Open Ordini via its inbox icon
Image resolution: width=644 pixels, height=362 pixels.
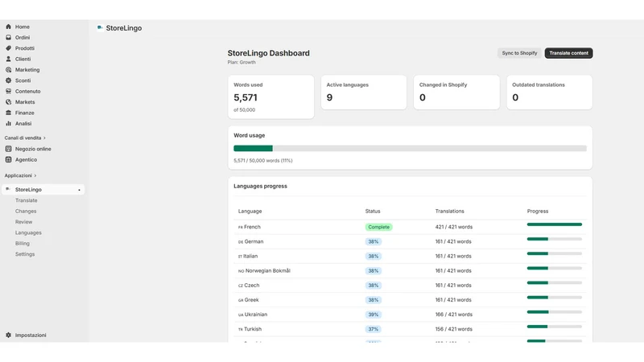pos(8,37)
